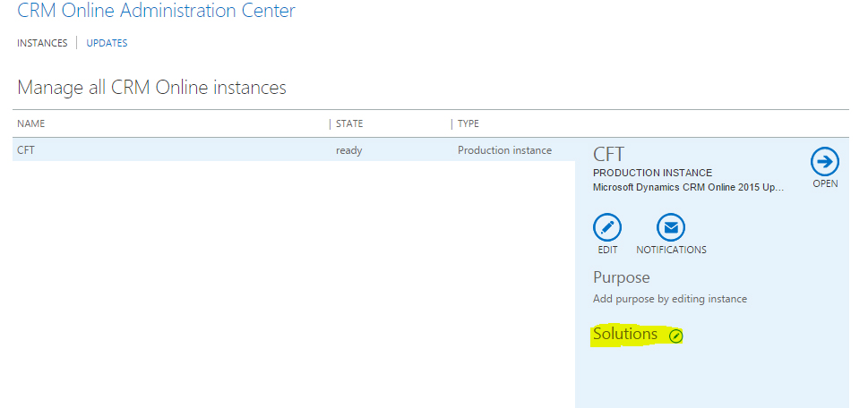Open the UPDATES tab
Screen dimensions: 868x408
107,43
